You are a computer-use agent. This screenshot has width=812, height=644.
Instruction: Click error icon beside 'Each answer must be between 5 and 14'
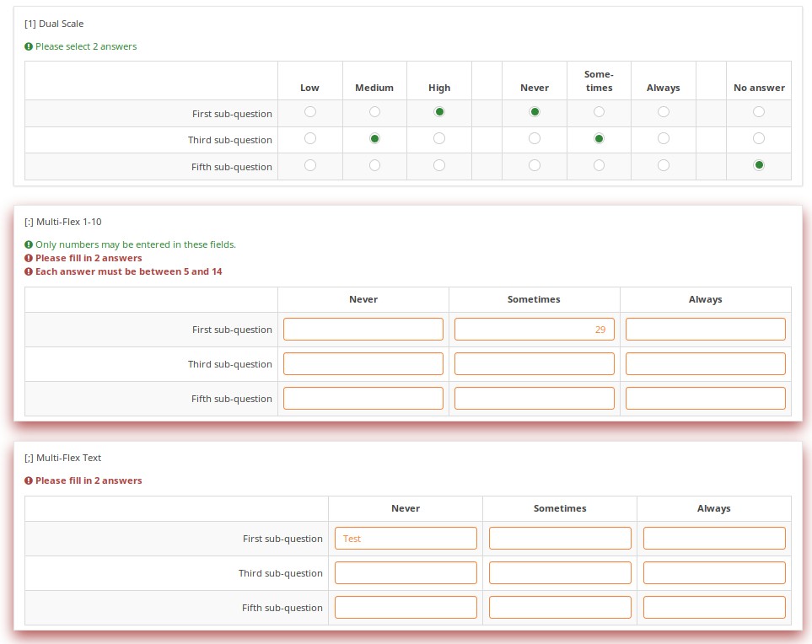point(29,271)
